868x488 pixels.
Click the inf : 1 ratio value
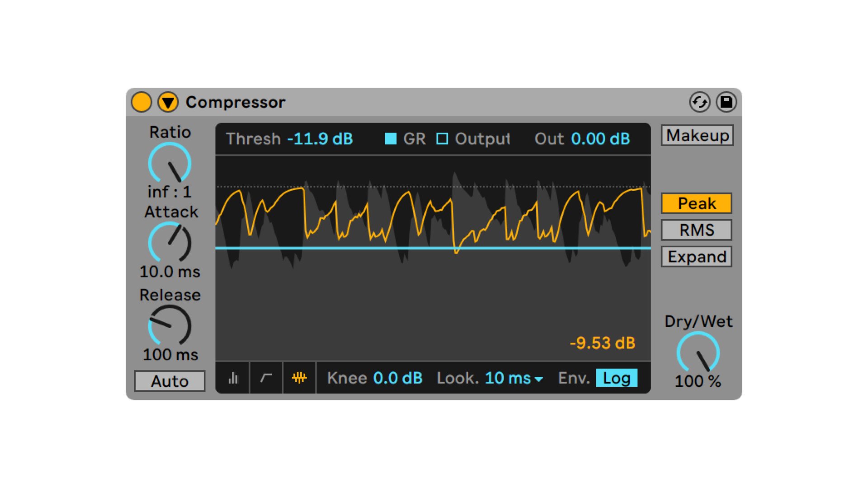click(x=170, y=192)
